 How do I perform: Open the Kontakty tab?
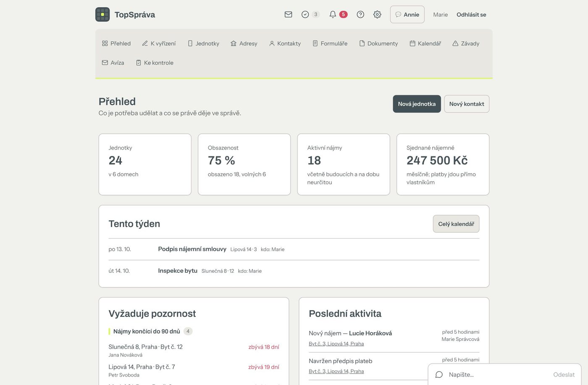(x=285, y=43)
